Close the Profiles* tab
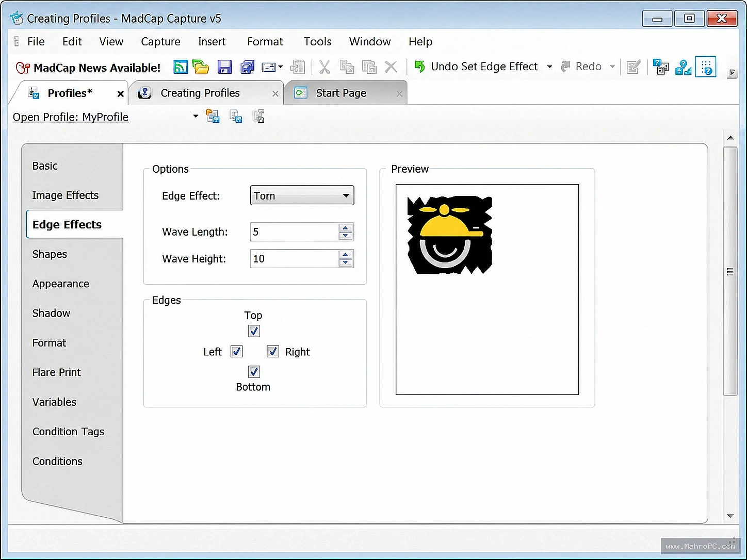 coord(120,94)
